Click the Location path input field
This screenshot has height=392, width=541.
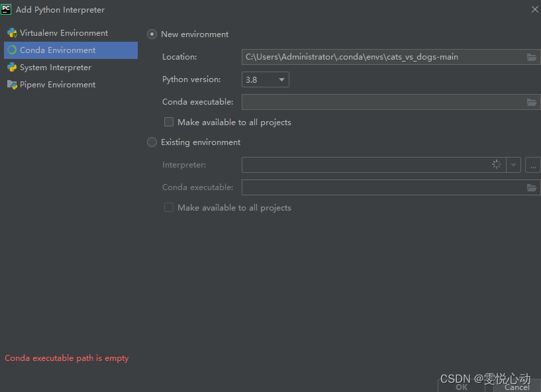391,57
